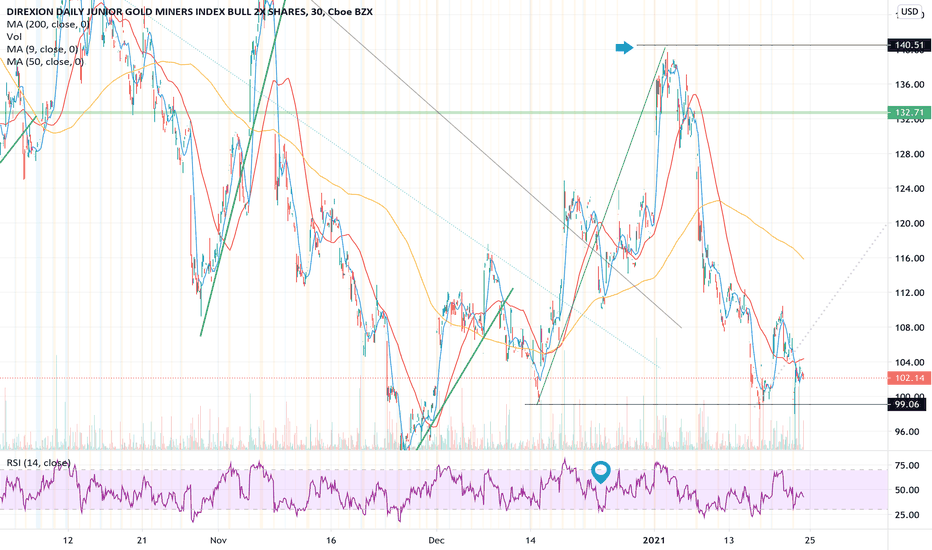The width and height of the screenshot is (932, 550).
Task: Select the Vol indicator label
Action: [x=13, y=37]
